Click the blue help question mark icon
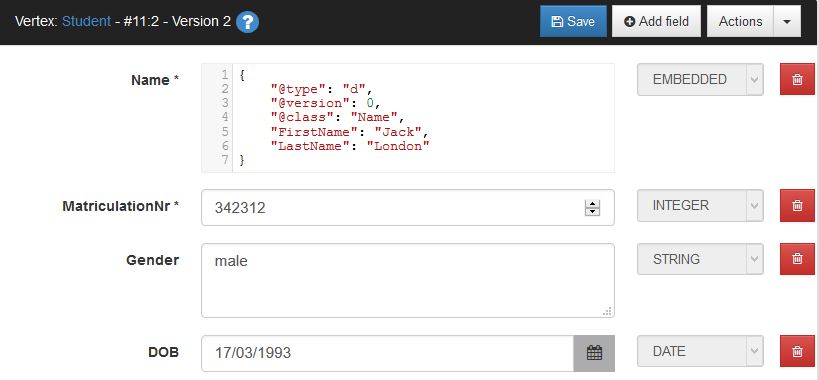This screenshot has height=380, width=819. pos(247,22)
